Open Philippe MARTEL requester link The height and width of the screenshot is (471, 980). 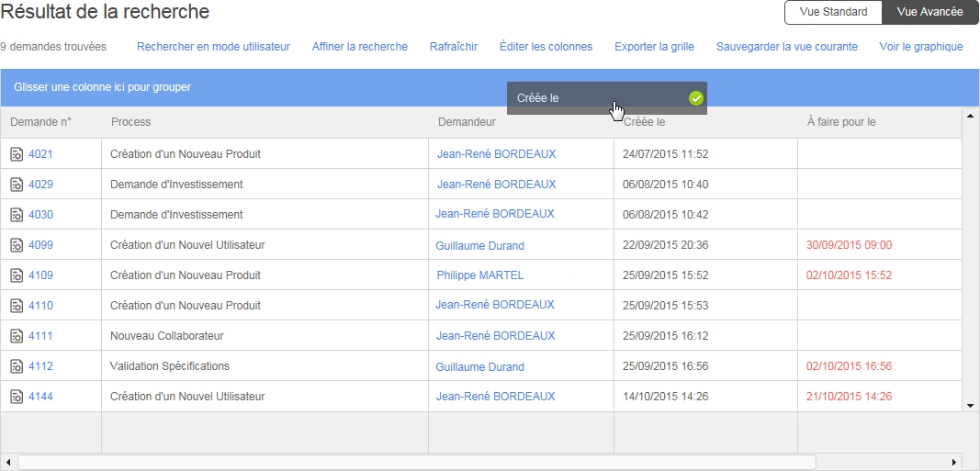pos(479,275)
